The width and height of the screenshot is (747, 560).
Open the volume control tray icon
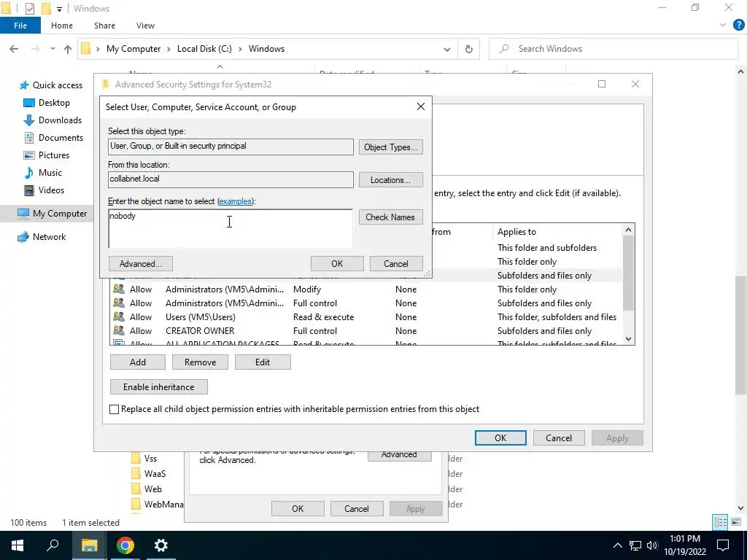(652, 545)
